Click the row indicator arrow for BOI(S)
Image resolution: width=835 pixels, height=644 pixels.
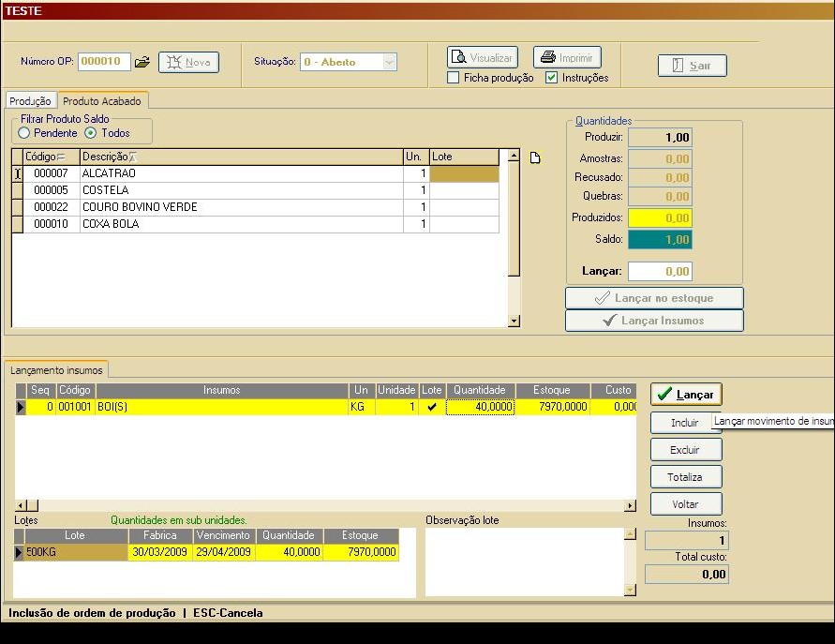click(21, 407)
